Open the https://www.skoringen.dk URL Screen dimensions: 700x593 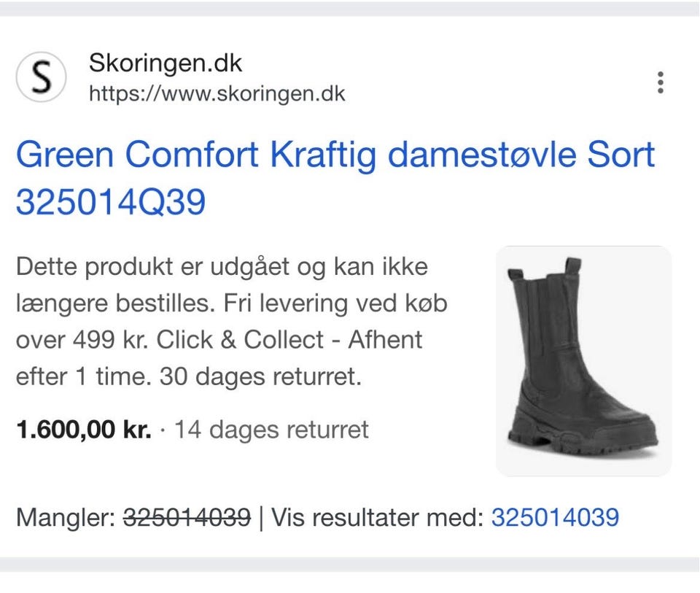(x=217, y=94)
